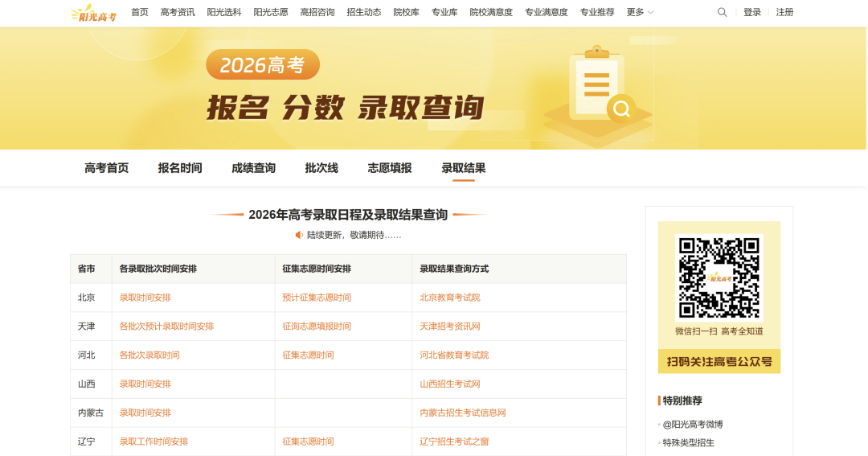Open 北京 预计征集志愿时间 link

click(317, 298)
